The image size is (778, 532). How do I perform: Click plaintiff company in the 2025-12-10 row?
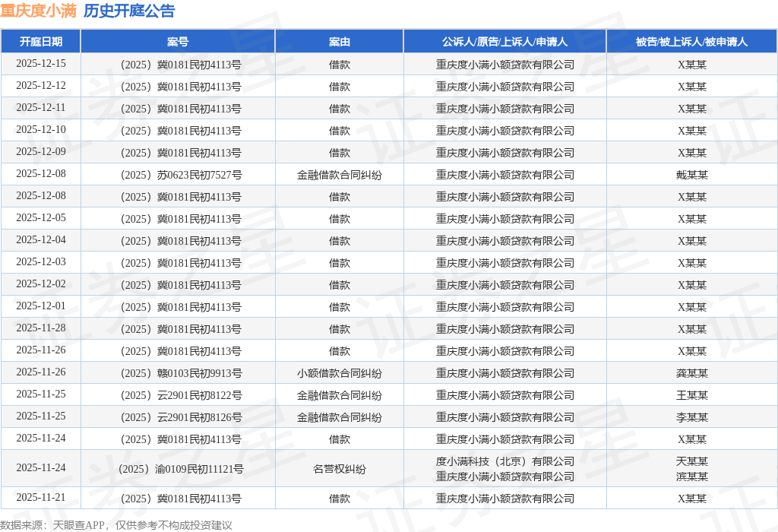point(504,131)
